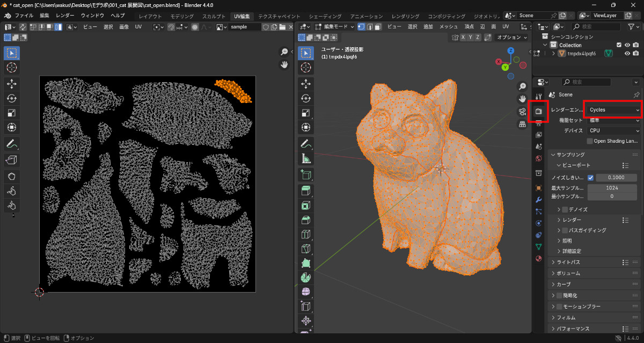Click the image name field sample
Image resolution: width=644 pixels, height=343 pixels.
pyautogui.click(x=245, y=27)
